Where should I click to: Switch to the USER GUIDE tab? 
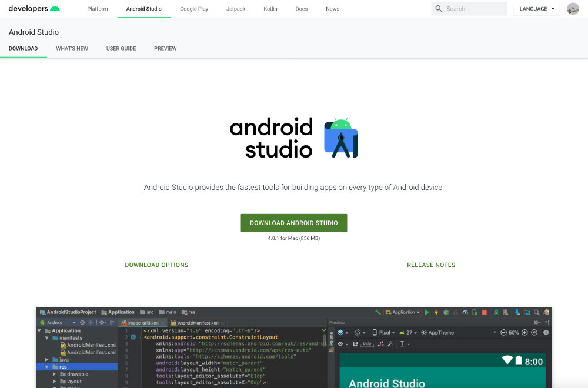click(x=121, y=48)
